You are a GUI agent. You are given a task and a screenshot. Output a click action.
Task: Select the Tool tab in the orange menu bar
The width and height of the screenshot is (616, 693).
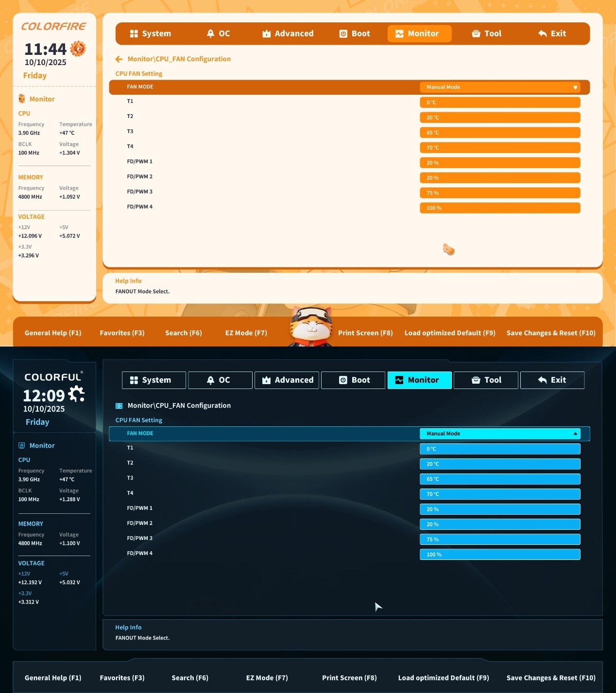tap(486, 34)
